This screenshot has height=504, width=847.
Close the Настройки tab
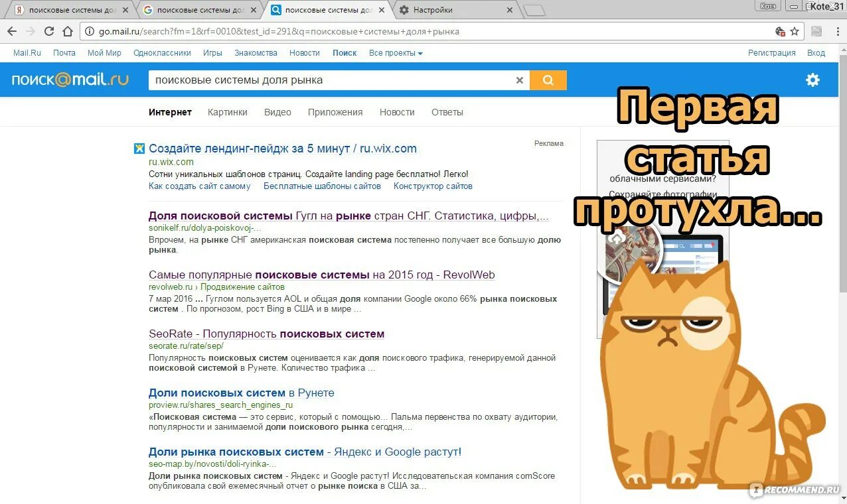510,10
